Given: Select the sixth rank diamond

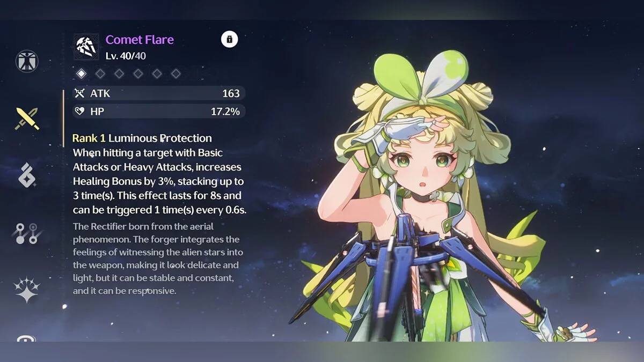Looking at the screenshot, I should click(x=175, y=73).
